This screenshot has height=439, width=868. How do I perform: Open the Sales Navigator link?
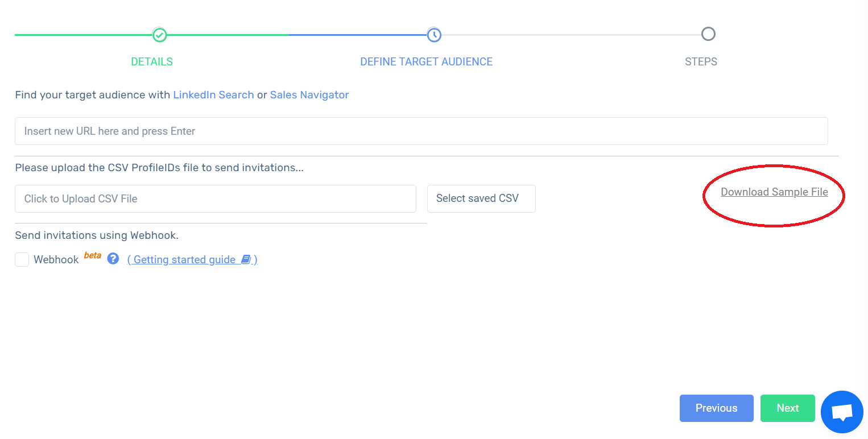[309, 95]
